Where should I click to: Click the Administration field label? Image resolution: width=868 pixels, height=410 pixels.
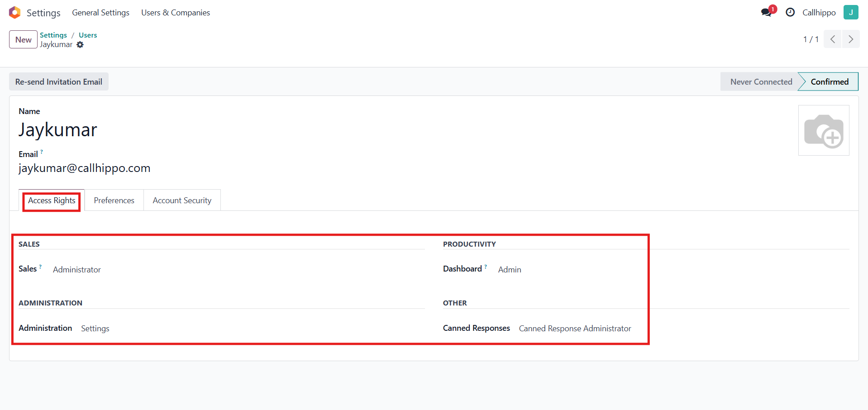click(x=45, y=328)
